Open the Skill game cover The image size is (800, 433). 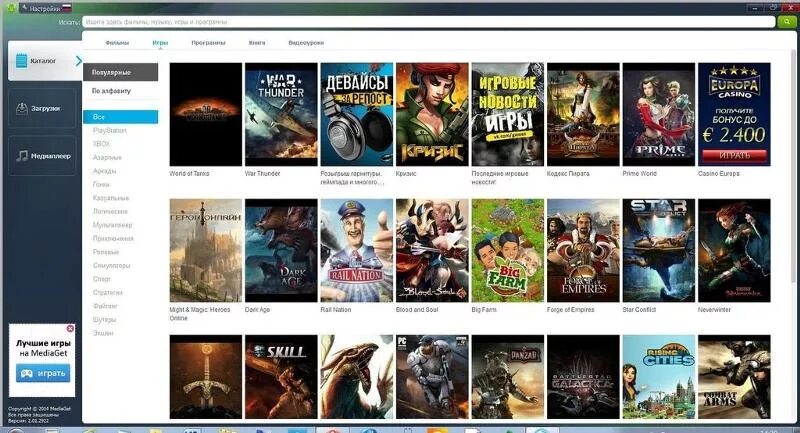click(x=281, y=377)
